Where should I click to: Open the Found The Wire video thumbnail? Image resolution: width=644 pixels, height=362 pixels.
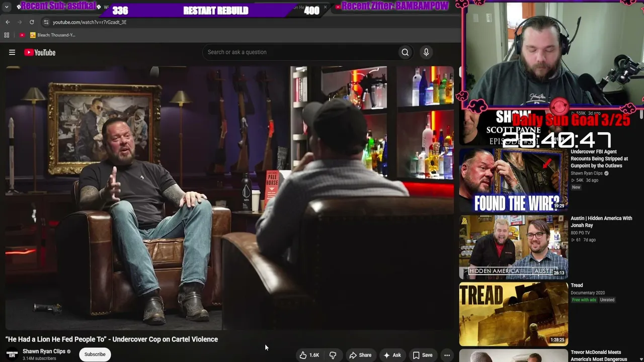tap(514, 179)
